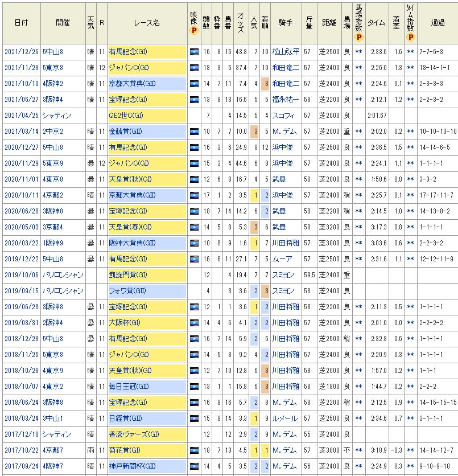
Task: Open video icon for 金鯱賞(GII) row
Action: point(195,131)
